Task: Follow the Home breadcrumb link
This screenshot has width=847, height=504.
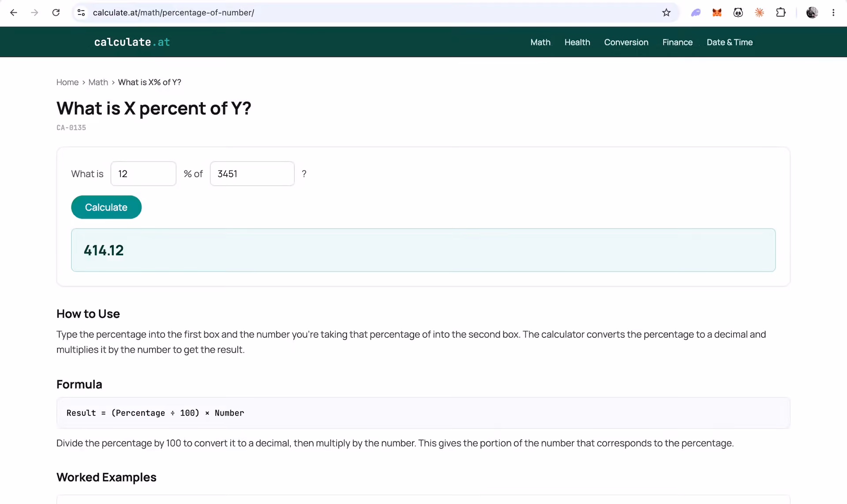Action: (x=67, y=82)
